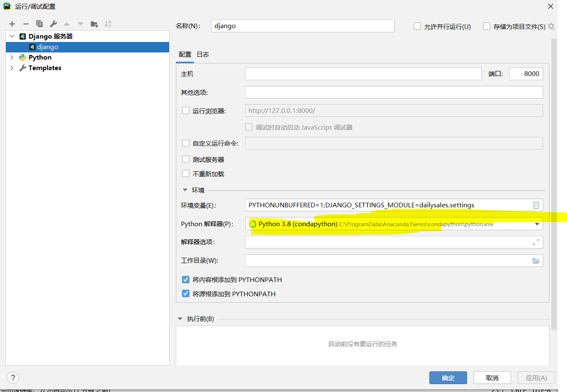Click 应用 button
This screenshot has height=392, width=567.
536,378
